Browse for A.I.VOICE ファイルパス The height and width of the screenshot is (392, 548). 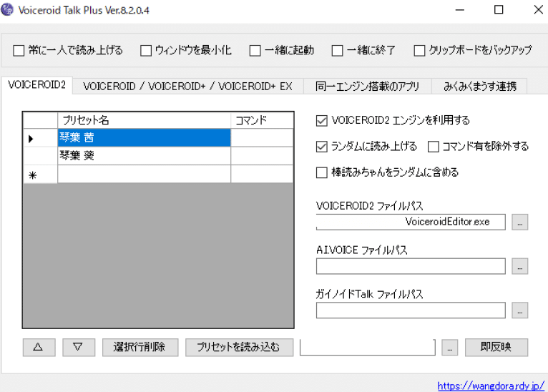click(x=519, y=266)
